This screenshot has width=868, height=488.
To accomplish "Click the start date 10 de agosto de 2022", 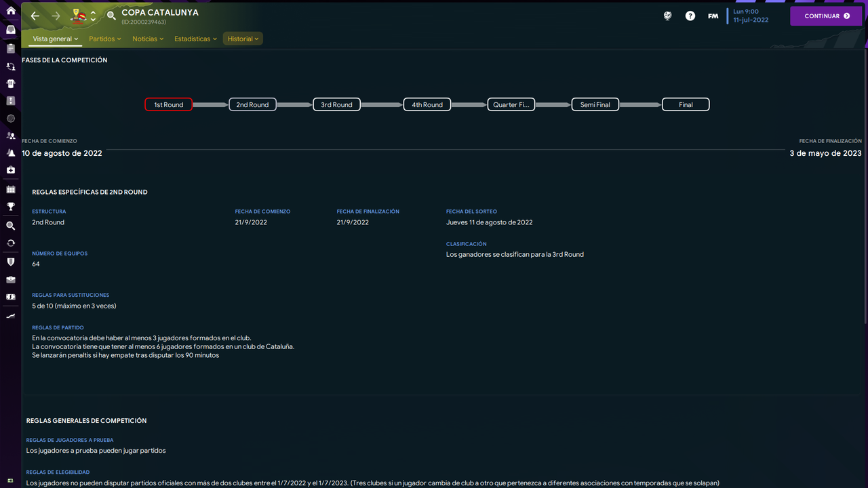I will tap(62, 153).
